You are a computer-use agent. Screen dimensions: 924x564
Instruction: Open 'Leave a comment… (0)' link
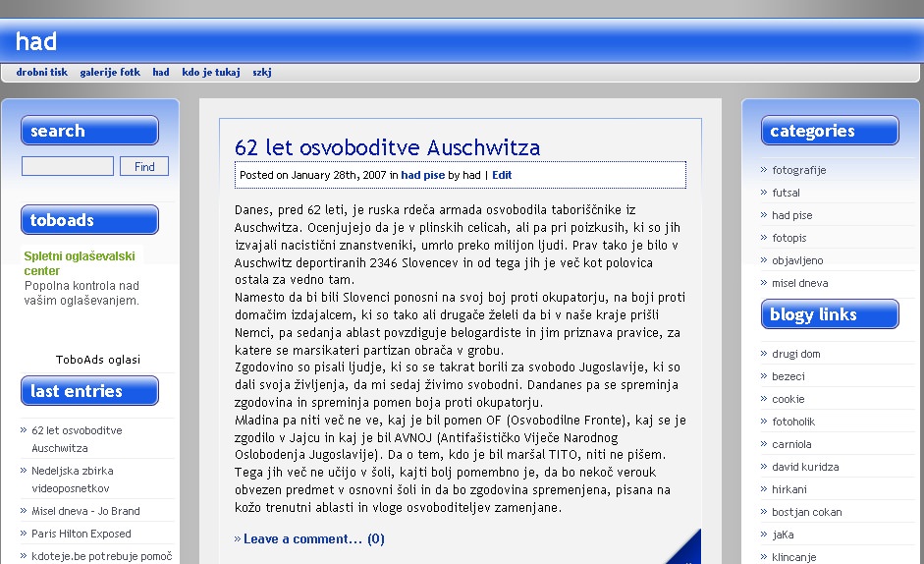313,538
